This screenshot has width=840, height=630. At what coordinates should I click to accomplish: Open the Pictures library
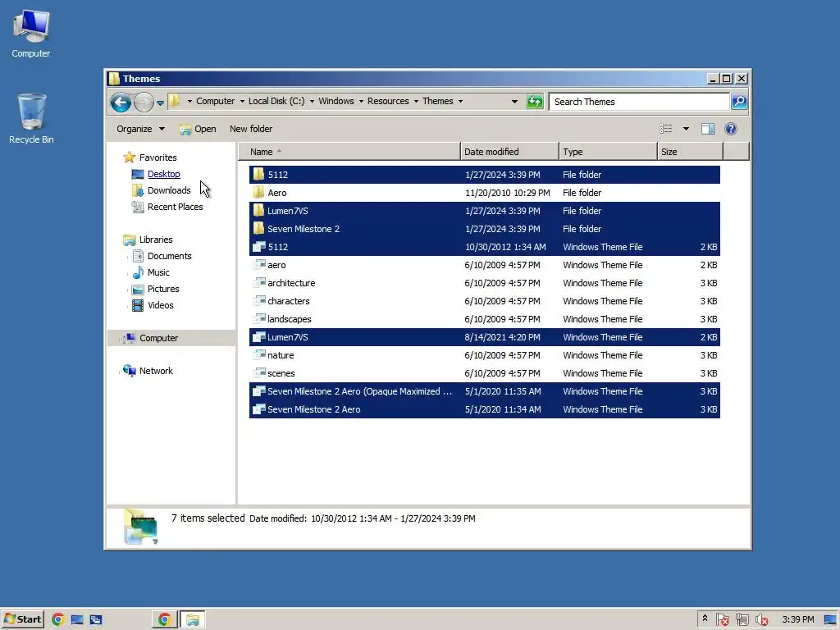tap(163, 289)
